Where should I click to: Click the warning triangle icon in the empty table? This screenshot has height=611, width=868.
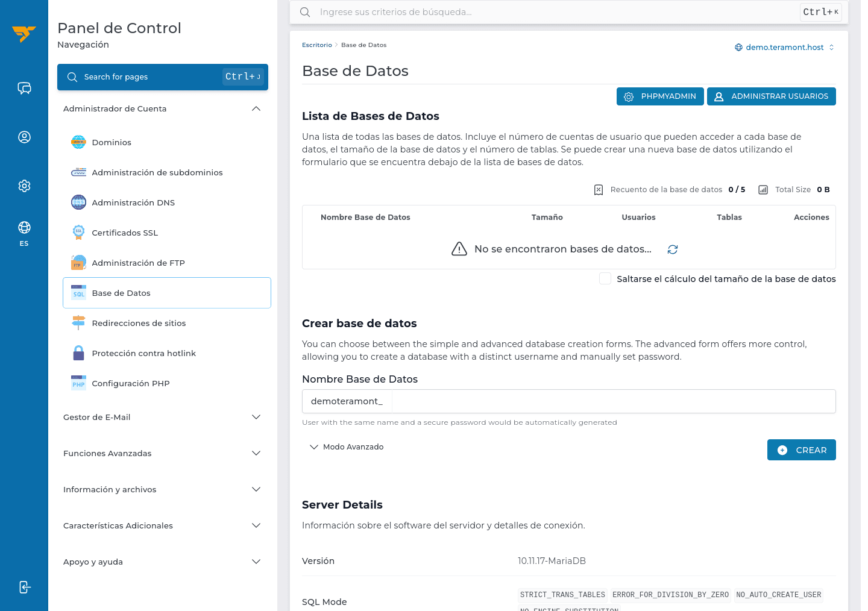tap(459, 249)
